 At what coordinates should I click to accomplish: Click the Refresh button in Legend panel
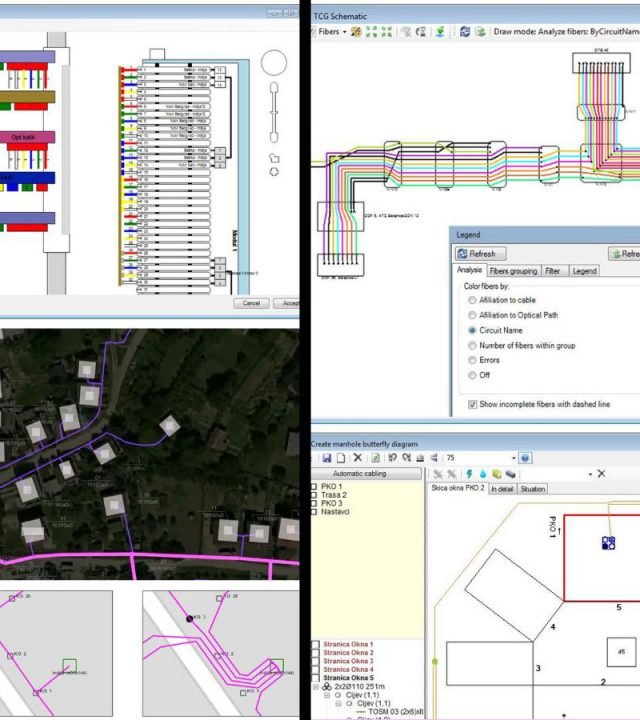click(x=481, y=253)
